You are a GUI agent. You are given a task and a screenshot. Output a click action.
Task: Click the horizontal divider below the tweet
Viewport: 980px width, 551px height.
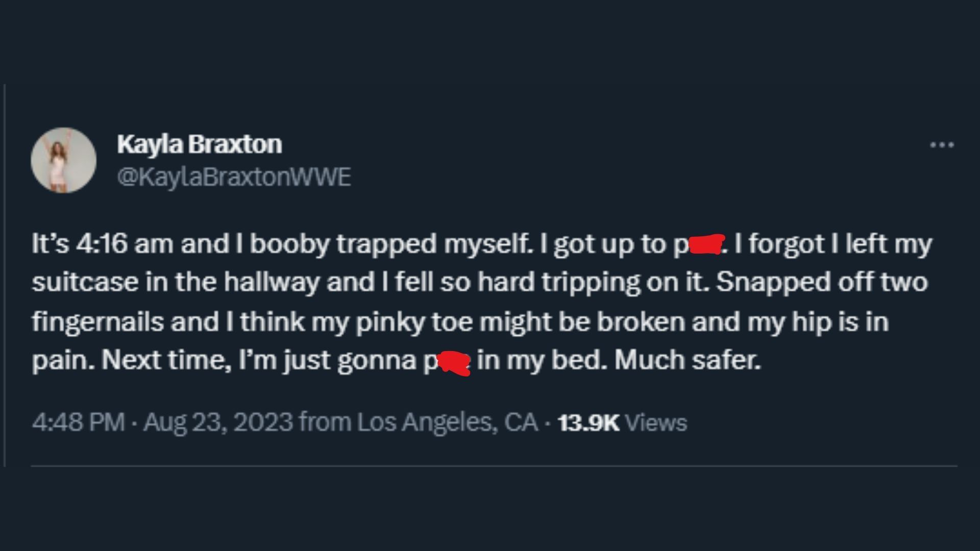pyautogui.click(x=494, y=466)
